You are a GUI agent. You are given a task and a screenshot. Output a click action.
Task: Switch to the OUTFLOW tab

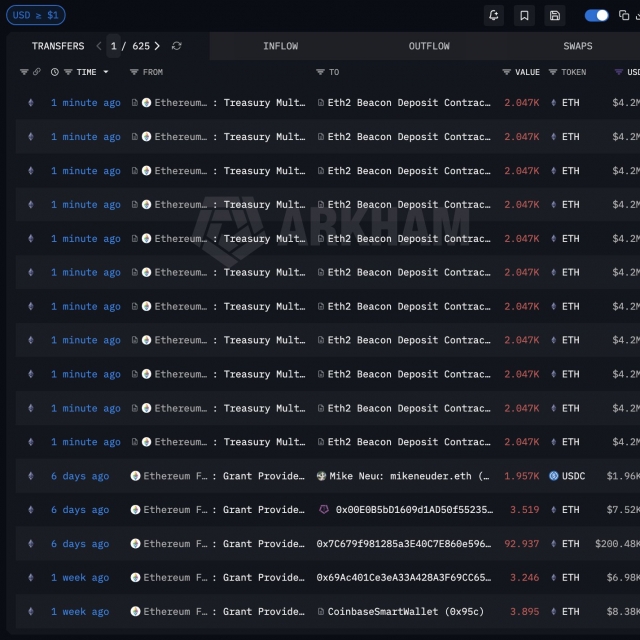click(429, 46)
